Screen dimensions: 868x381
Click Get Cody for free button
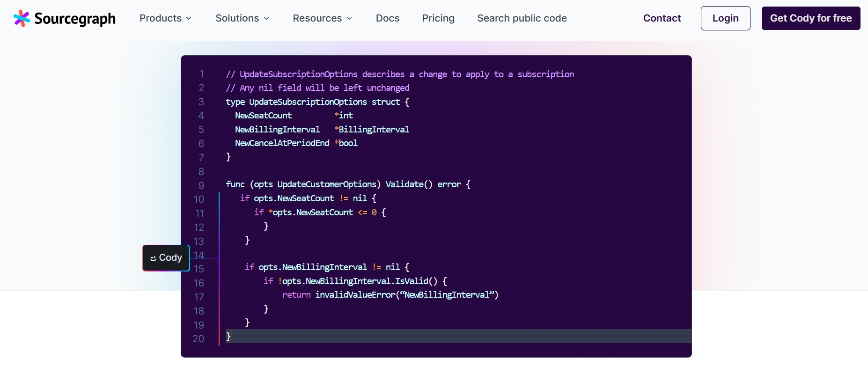tap(810, 18)
